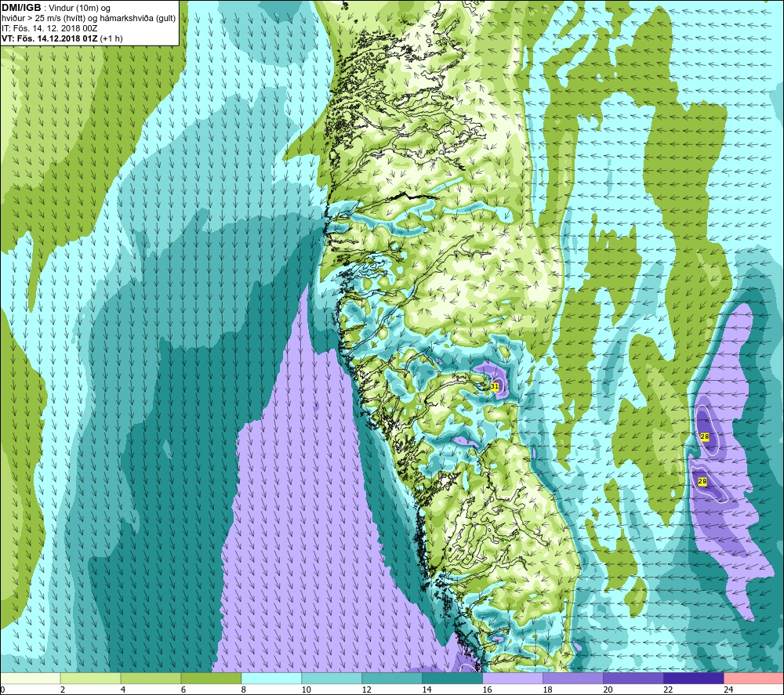Select the lavender 16–18 m/s legend swatch
This screenshot has width=784, height=695.
[513, 679]
